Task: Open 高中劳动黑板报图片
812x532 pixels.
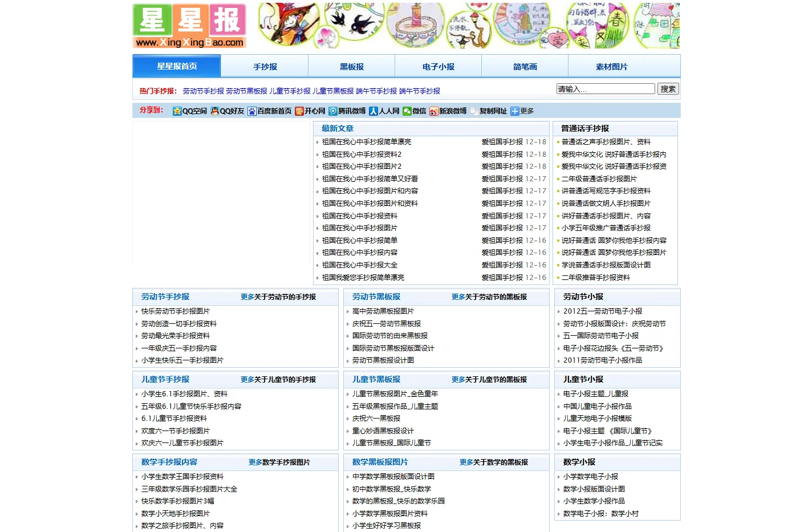Action: [x=383, y=311]
